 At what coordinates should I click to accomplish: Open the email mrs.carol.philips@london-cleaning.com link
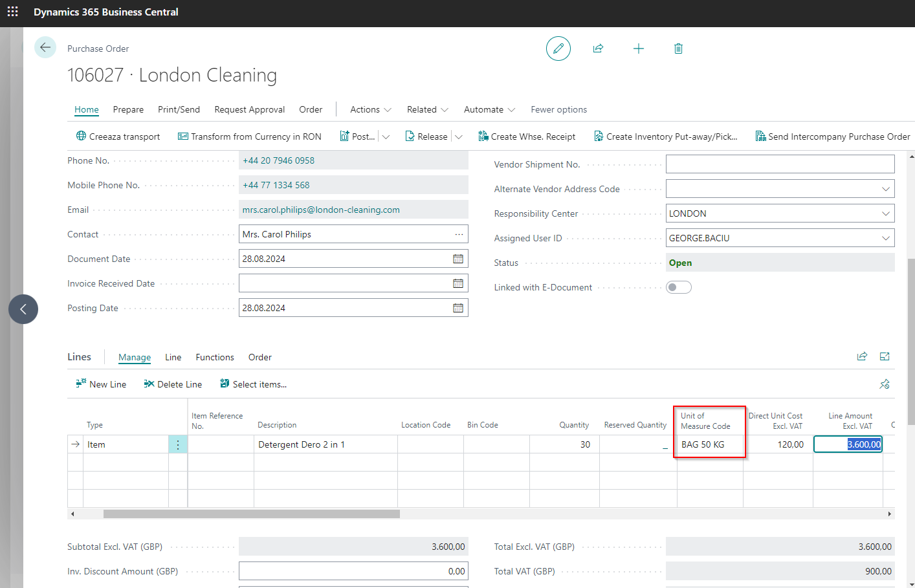321,210
